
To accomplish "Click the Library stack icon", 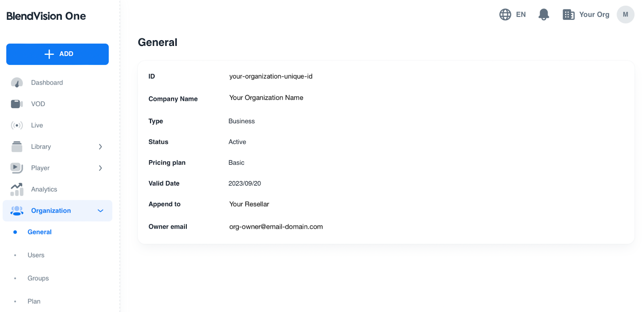I will tap(17, 147).
